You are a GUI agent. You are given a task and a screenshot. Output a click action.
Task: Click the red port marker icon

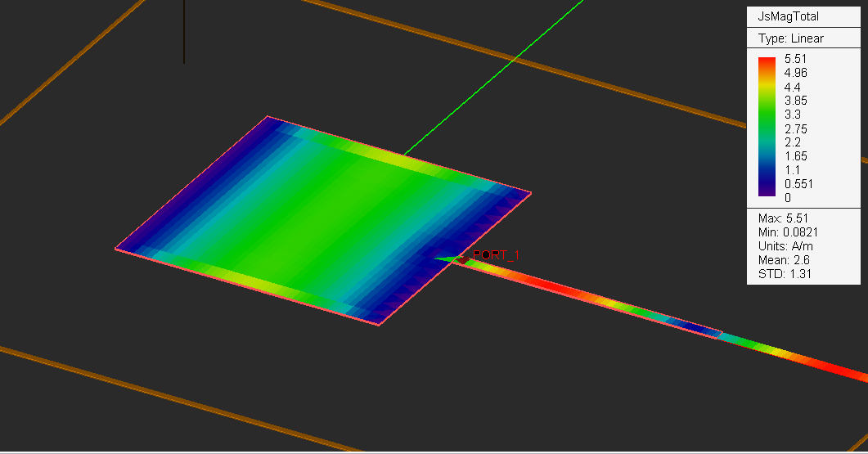click(462, 259)
